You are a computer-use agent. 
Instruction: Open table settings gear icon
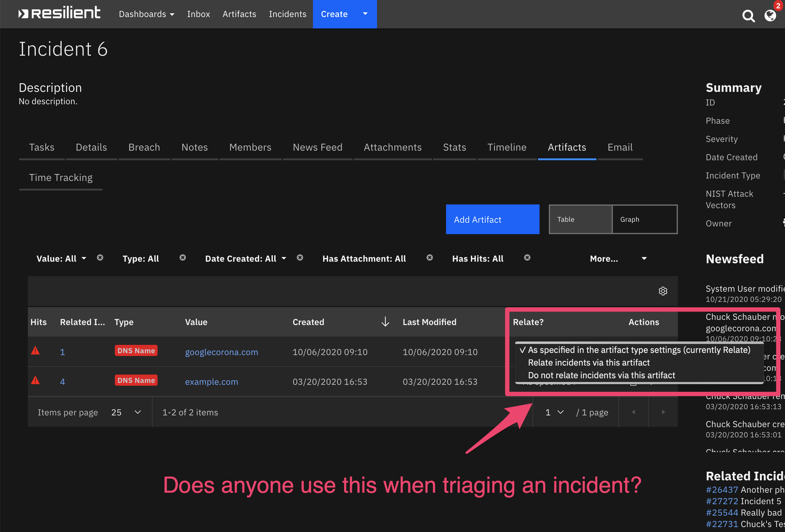tap(663, 291)
